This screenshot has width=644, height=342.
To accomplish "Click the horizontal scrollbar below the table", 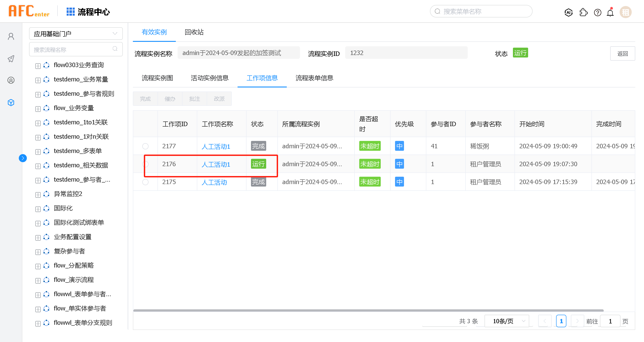I will (368, 310).
